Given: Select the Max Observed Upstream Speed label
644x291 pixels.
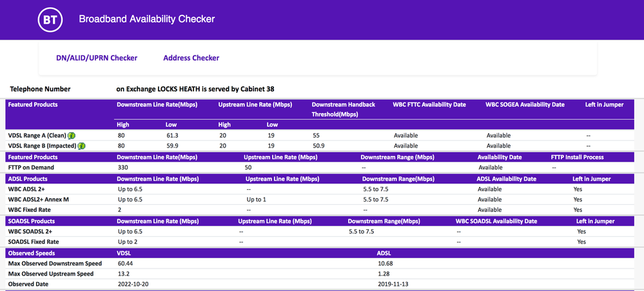Looking at the screenshot, I should [51, 274].
